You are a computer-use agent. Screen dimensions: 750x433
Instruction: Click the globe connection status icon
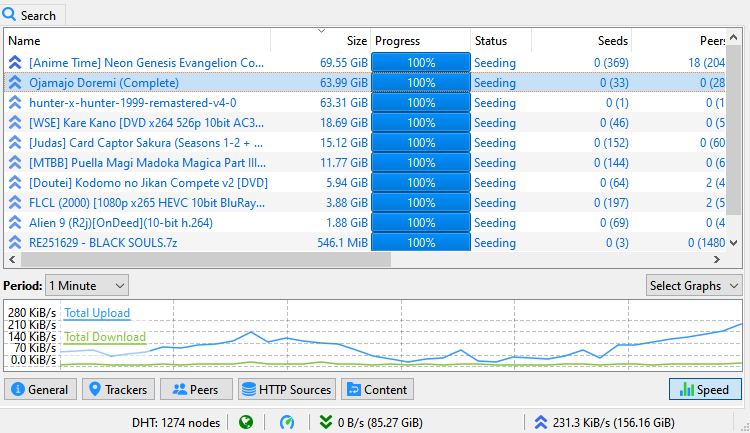246,422
